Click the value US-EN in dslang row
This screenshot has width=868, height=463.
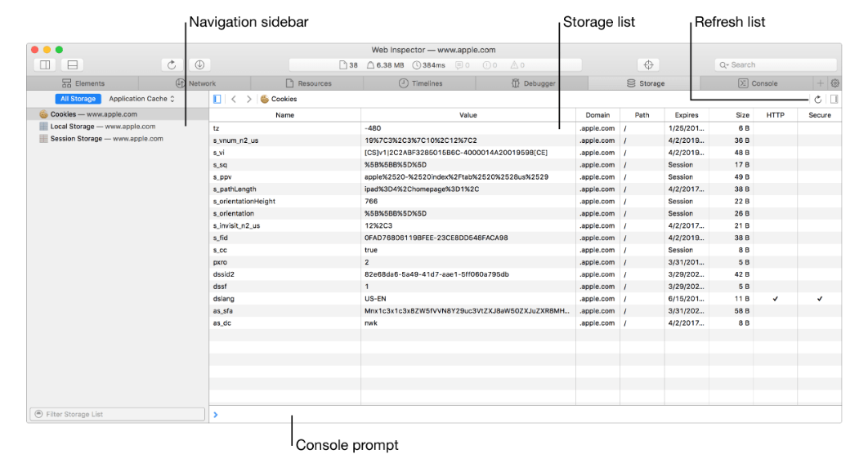pyautogui.click(x=375, y=299)
